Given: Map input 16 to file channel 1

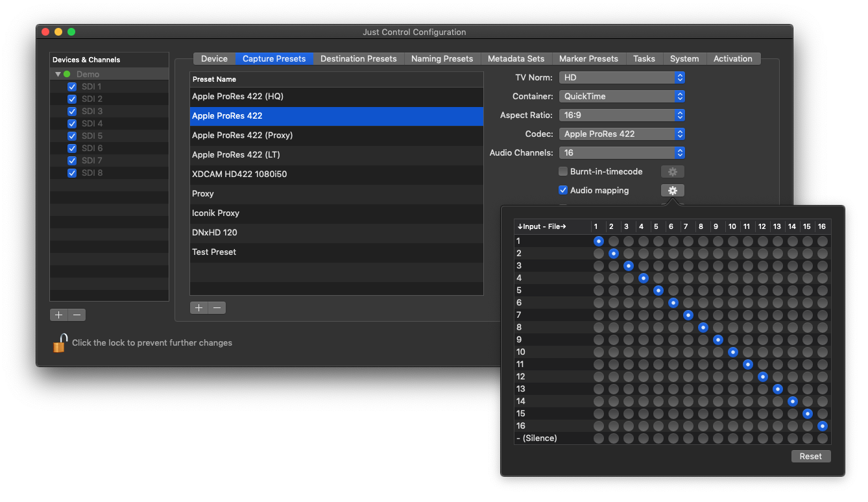Looking at the screenshot, I should (x=598, y=426).
